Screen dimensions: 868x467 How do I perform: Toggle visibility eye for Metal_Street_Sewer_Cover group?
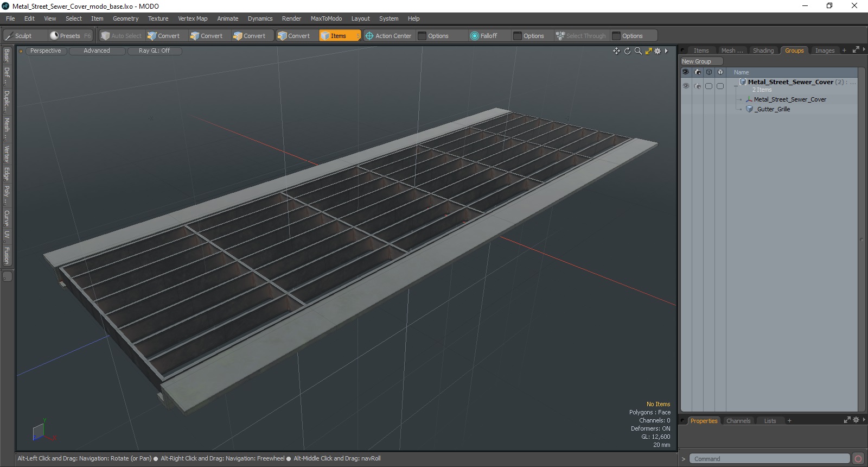(686, 86)
